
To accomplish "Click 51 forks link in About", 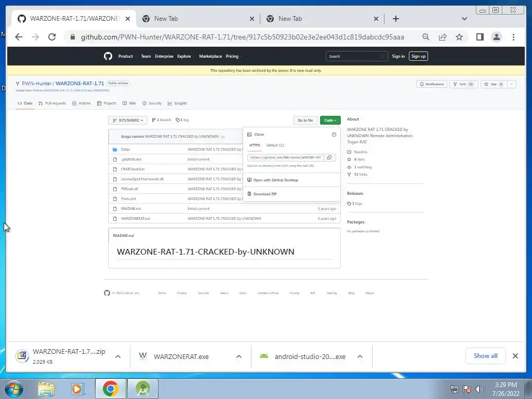I will (x=361, y=175).
